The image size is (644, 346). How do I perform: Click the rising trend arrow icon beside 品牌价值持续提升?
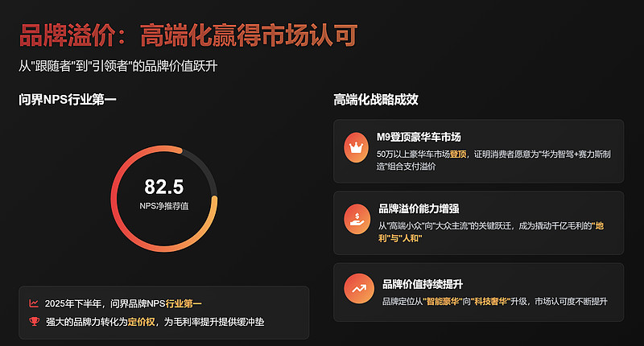[359, 289]
